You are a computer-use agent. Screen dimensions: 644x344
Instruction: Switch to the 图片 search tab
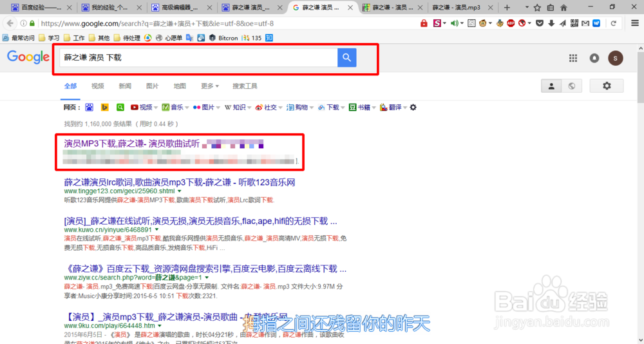[x=153, y=86]
